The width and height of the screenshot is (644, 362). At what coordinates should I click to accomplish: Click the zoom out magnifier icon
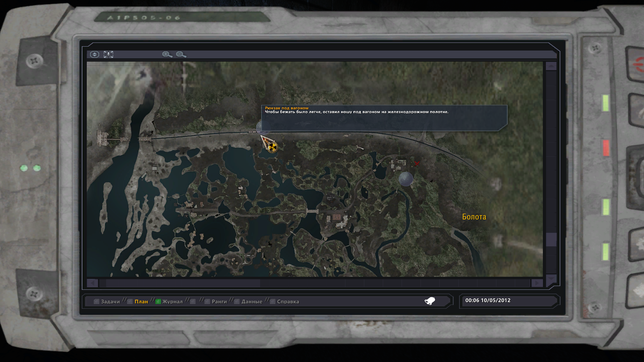[x=181, y=54]
